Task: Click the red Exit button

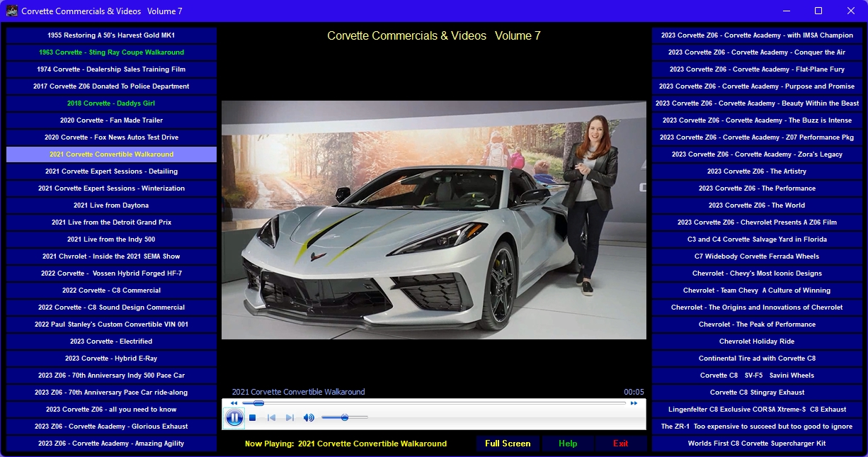Action: (x=621, y=444)
